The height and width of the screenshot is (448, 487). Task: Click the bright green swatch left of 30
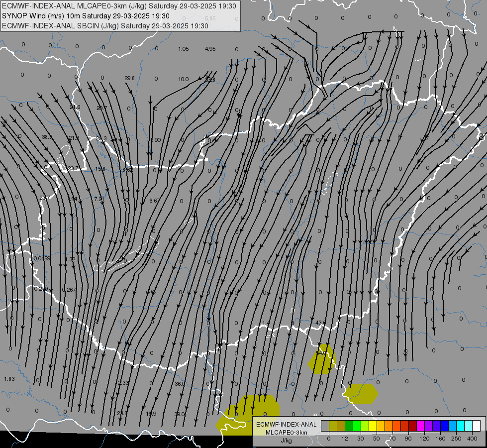point(357,426)
